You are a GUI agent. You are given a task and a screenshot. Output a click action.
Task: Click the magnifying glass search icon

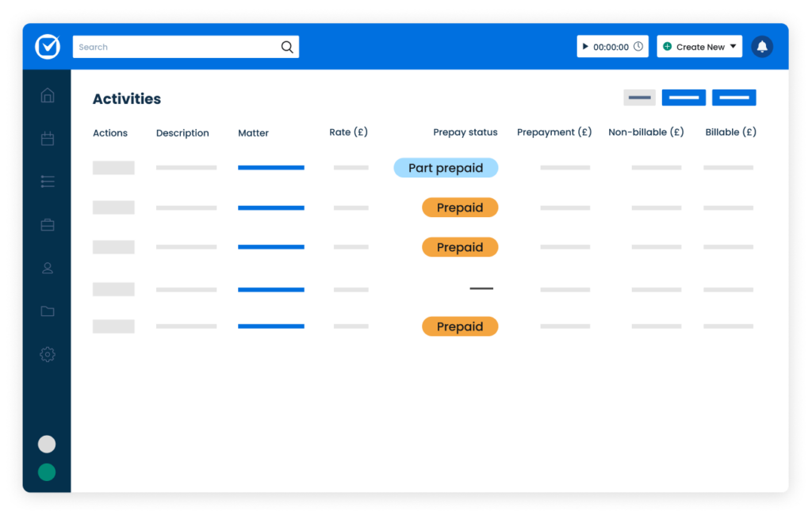click(287, 47)
